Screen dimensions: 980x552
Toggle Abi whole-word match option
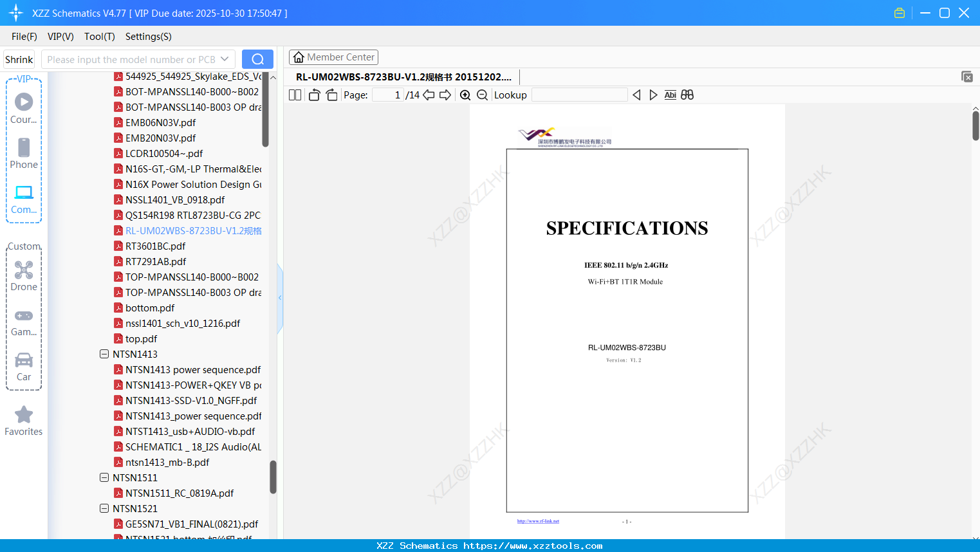click(670, 95)
